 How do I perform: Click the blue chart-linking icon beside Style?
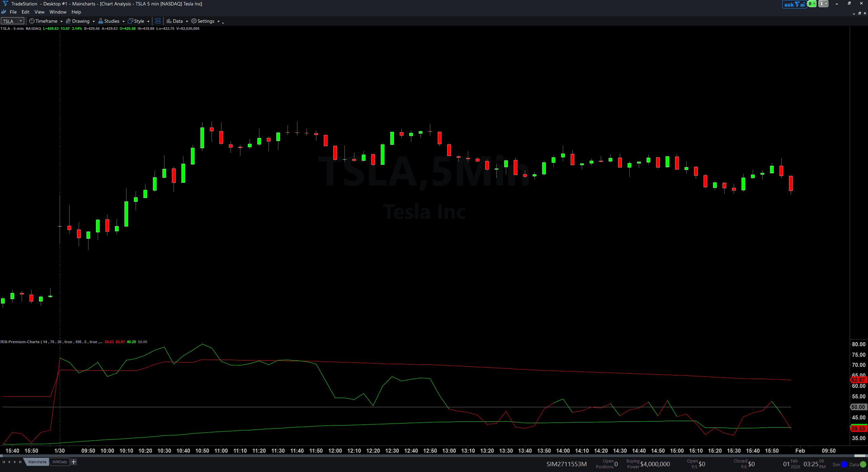(158, 21)
